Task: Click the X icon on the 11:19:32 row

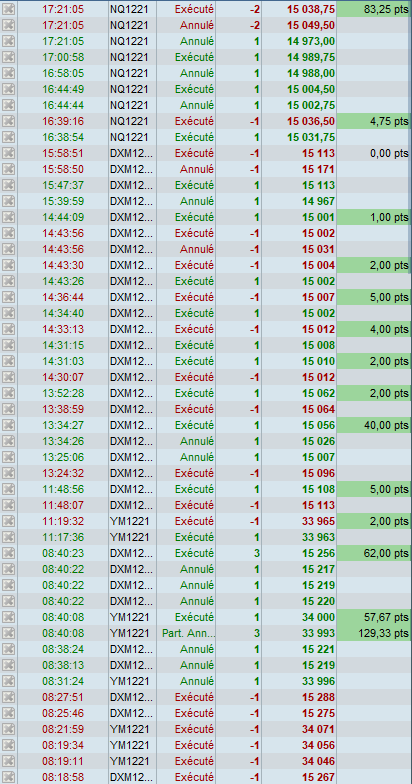Action: (x=8, y=521)
